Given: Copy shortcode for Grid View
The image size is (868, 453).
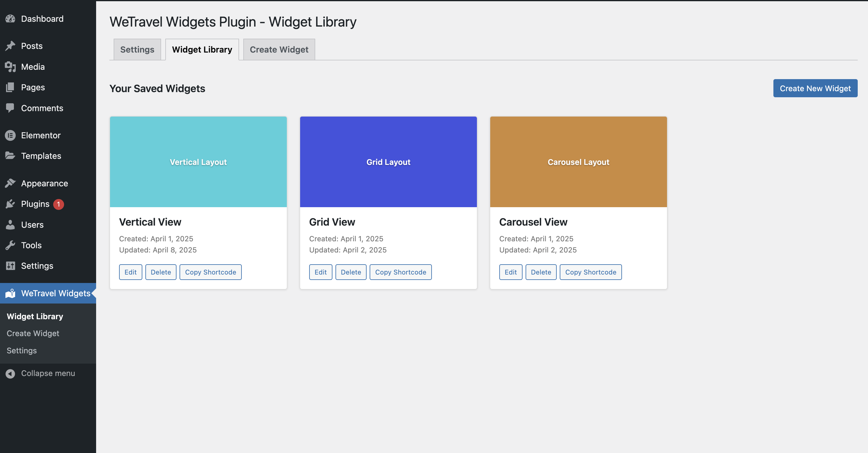Looking at the screenshot, I should (x=400, y=272).
